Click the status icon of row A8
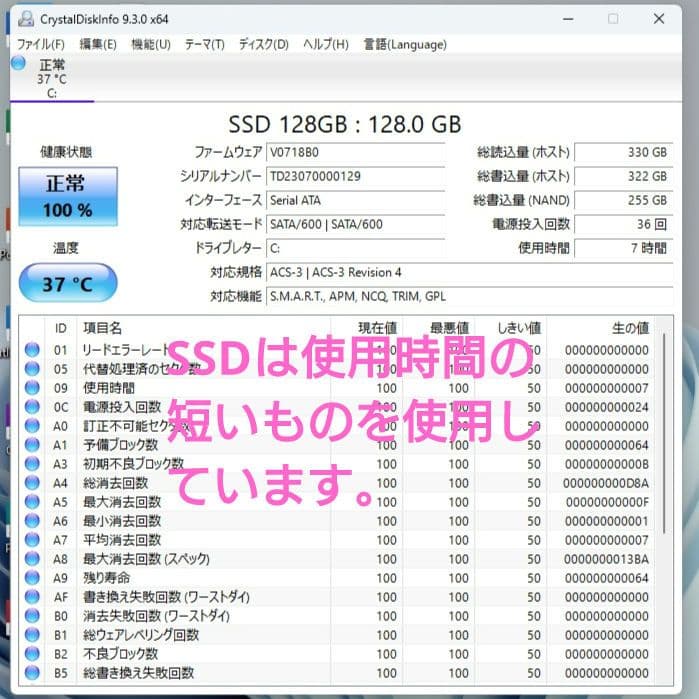This screenshot has width=699, height=699. pos(32,559)
